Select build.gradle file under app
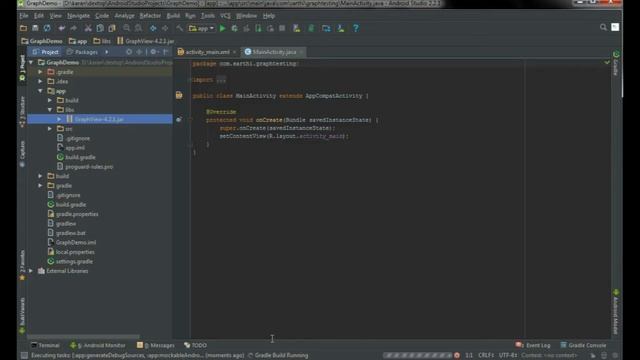The image size is (640, 360). pyautogui.click(x=76, y=157)
